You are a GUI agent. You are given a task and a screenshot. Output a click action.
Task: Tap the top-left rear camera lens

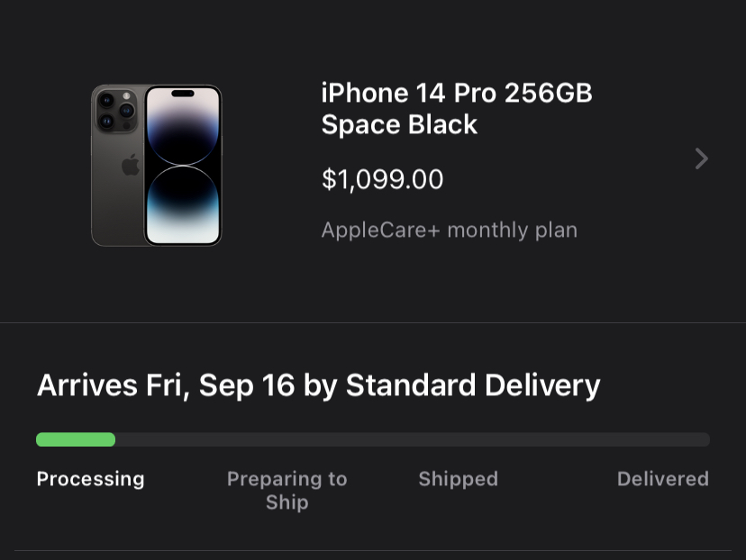pos(106,100)
